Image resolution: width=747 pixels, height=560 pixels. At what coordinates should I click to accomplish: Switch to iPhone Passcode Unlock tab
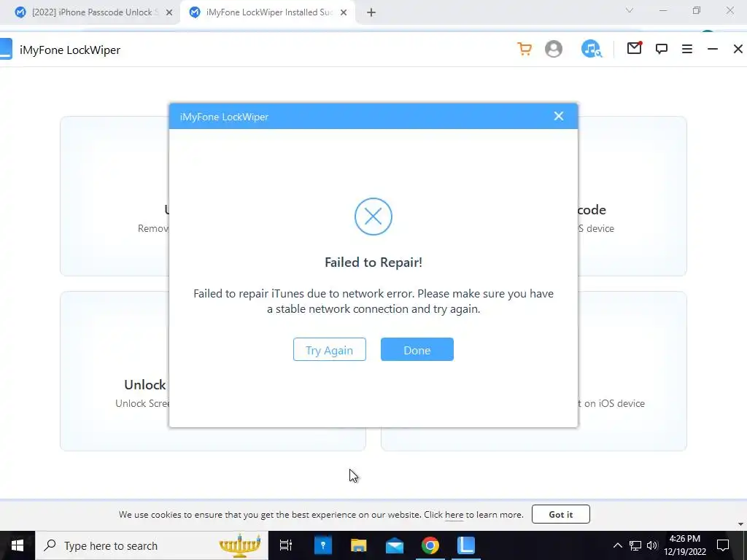pyautogui.click(x=94, y=12)
